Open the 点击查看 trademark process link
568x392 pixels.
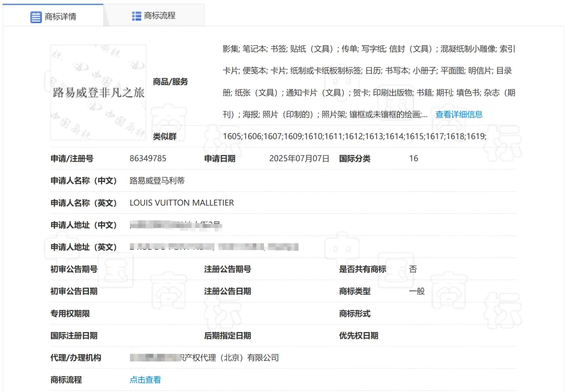[x=145, y=380]
